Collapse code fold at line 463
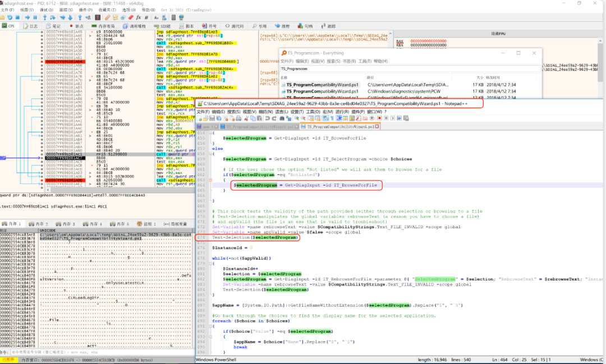Screen dimensions: 606x364 [210, 179]
